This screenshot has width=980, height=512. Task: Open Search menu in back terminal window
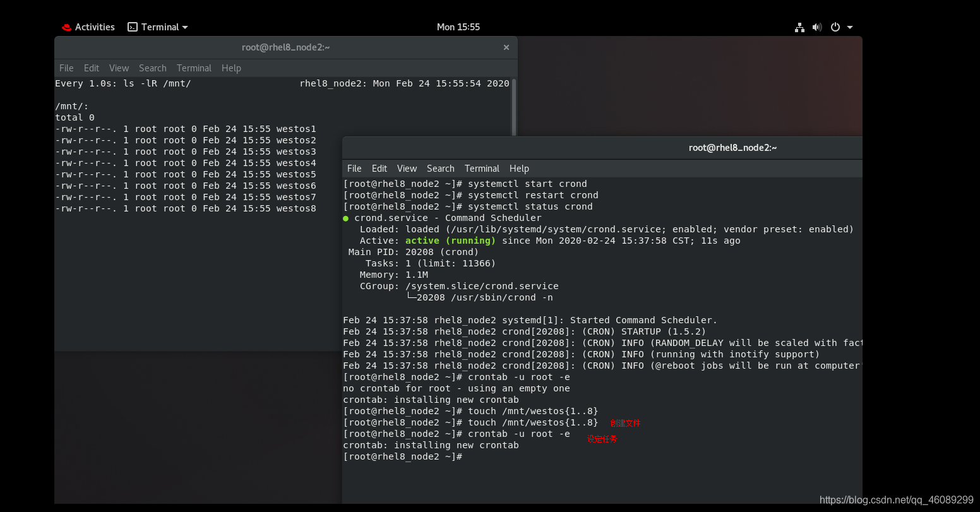coord(153,68)
